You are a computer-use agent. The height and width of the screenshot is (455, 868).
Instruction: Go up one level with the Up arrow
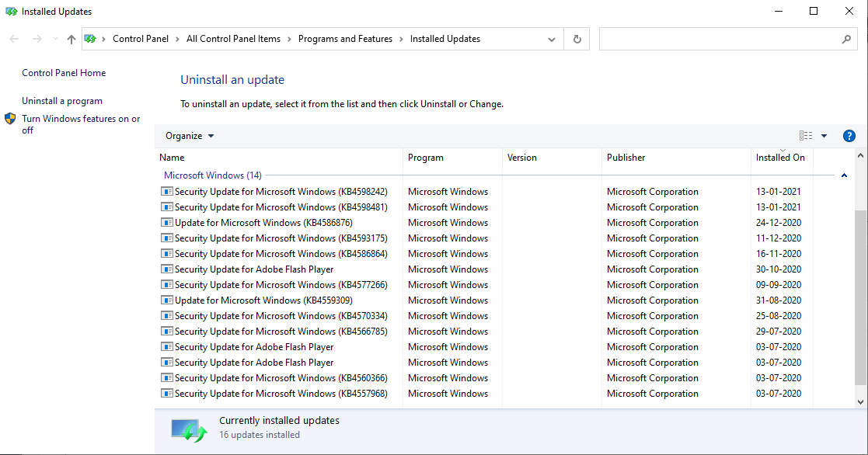tap(71, 39)
